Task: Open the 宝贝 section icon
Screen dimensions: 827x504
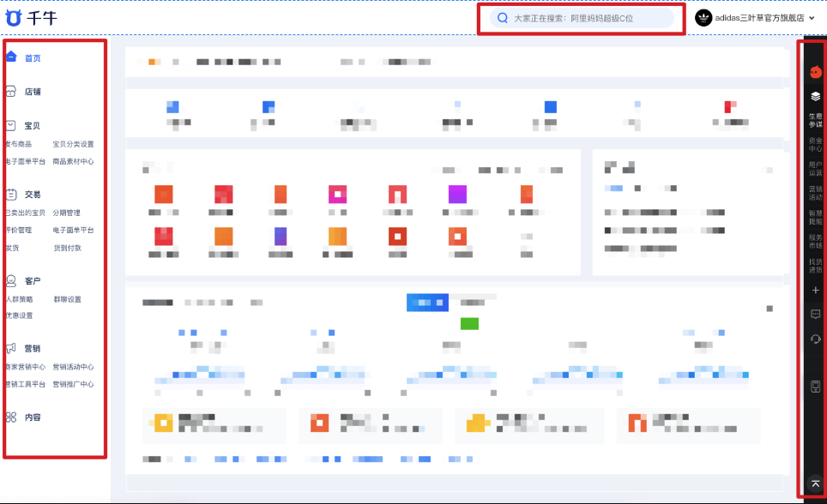Action: click(11, 125)
